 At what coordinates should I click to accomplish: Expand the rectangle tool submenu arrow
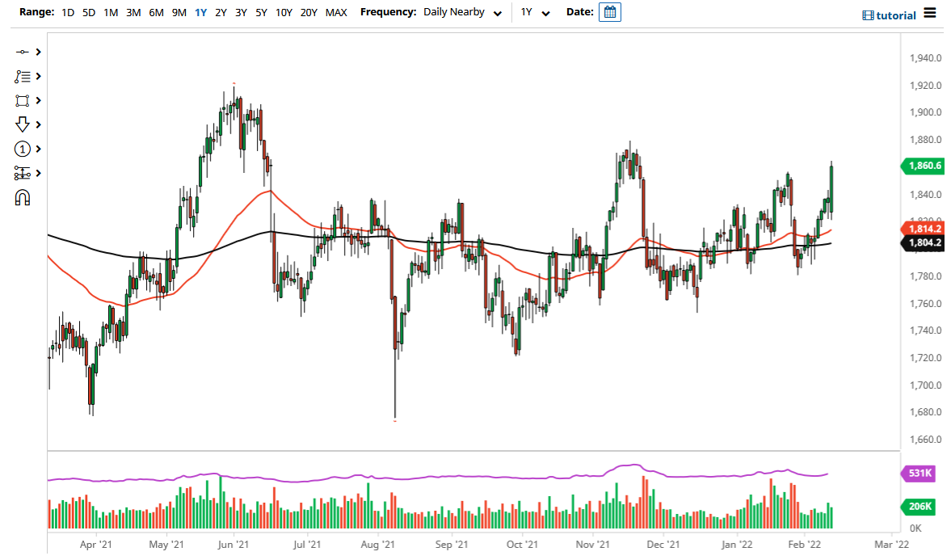[x=38, y=101]
